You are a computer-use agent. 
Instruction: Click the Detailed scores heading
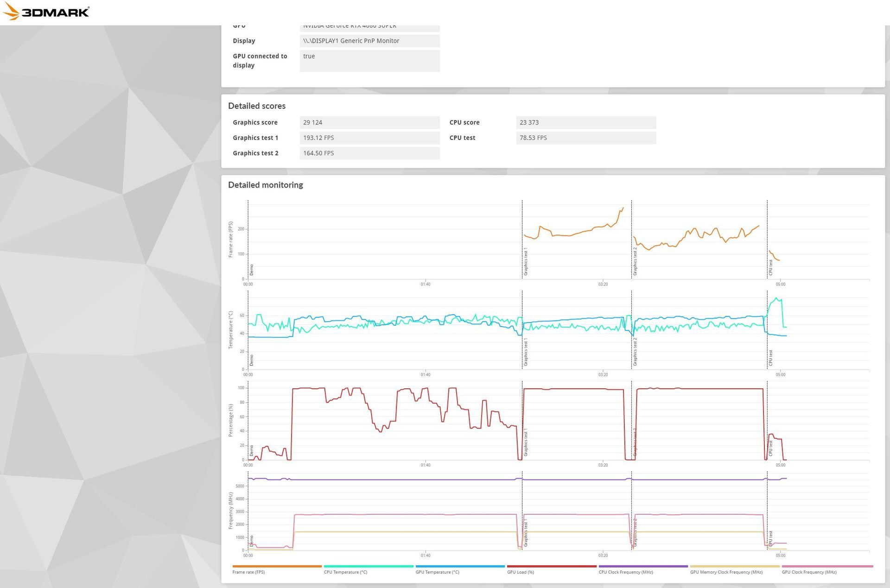[x=256, y=106]
